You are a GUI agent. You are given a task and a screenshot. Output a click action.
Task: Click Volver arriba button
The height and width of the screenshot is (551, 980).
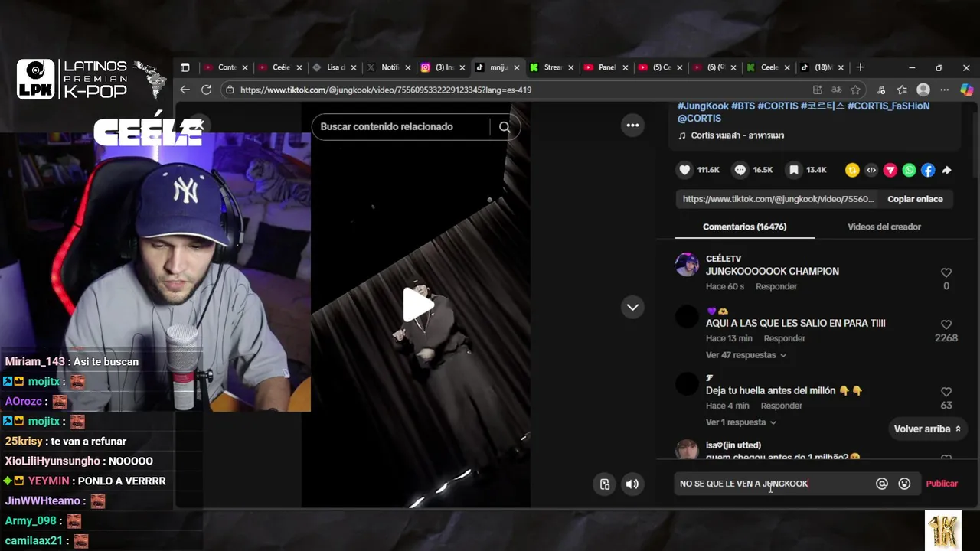pyautogui.click(x=927, y=429)
